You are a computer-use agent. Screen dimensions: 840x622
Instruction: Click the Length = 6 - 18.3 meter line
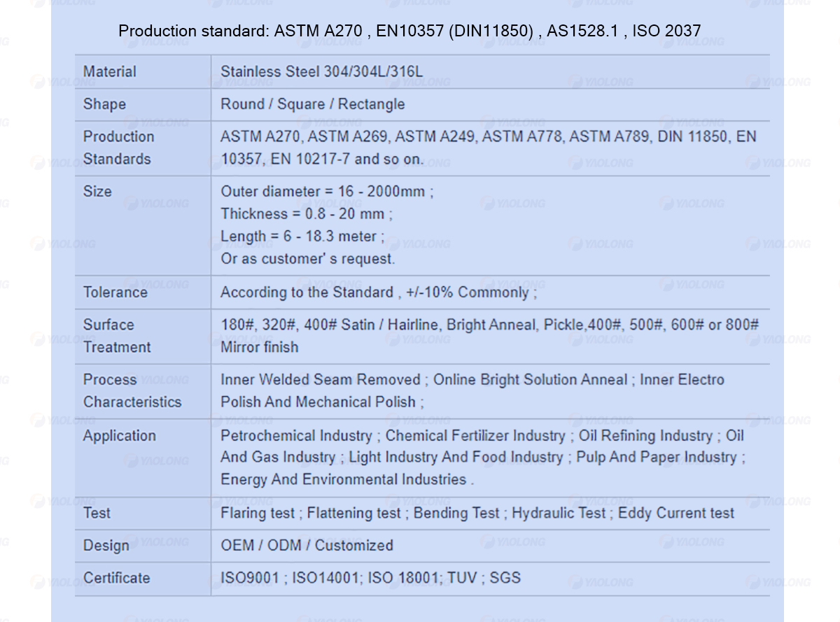point(302,236)
